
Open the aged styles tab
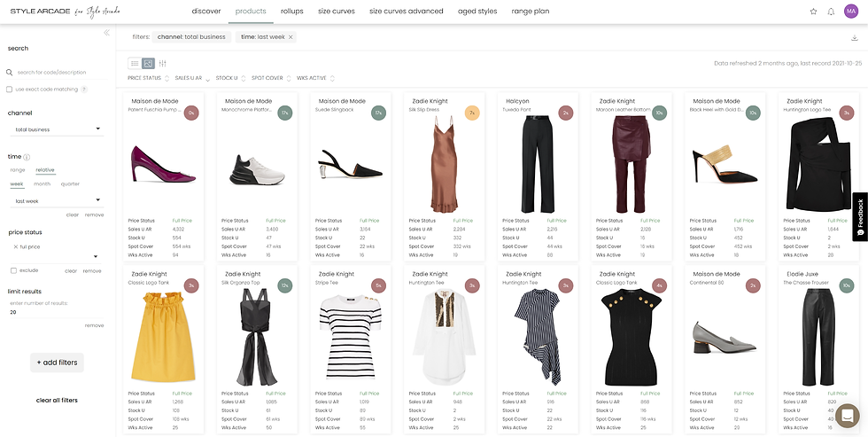pos(477,11)
